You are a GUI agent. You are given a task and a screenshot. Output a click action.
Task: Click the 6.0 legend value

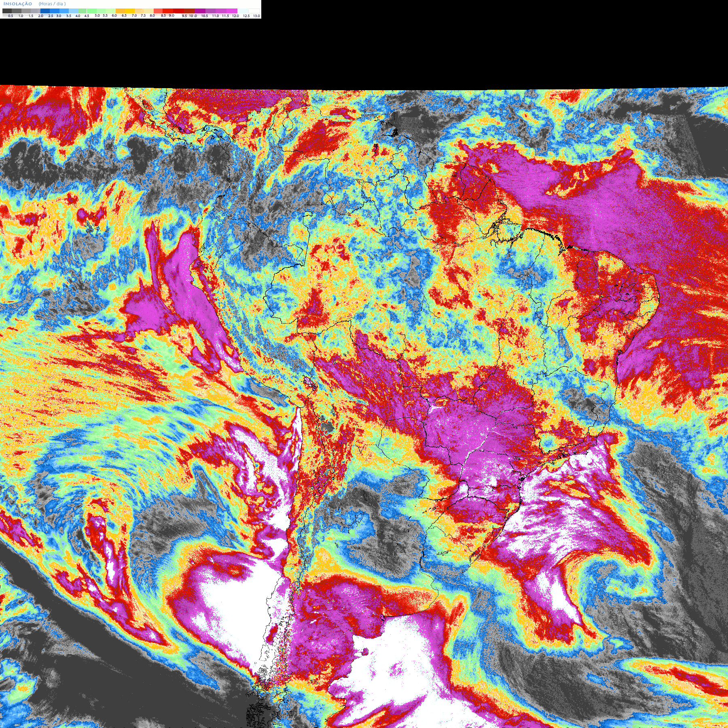114,15
